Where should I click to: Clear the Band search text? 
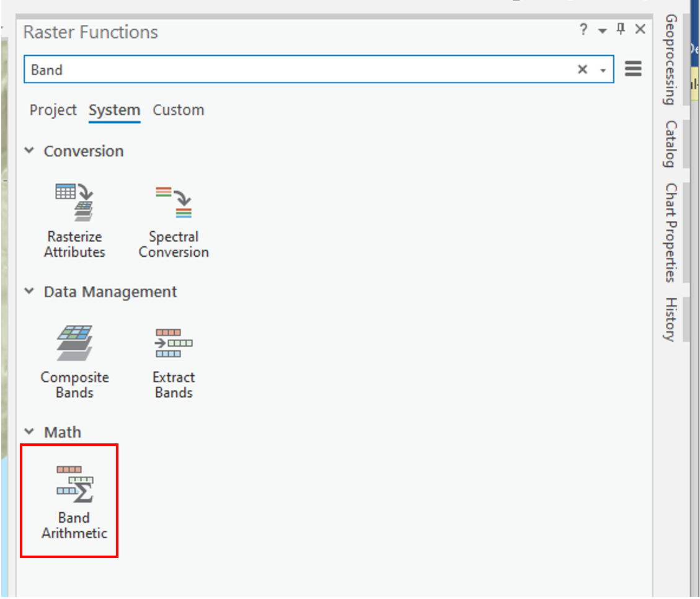582,69
